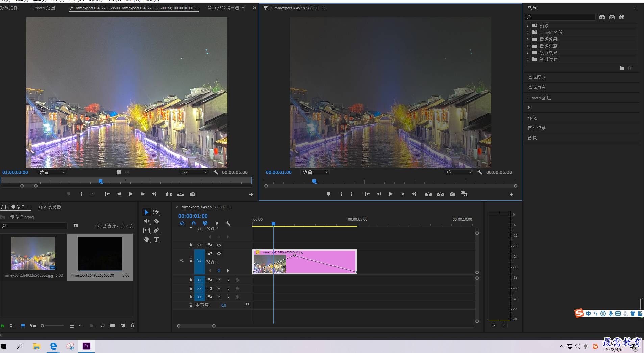Step forward one frame in Program monitor
This screenshot has width=644, height=353.
[402, 194]
